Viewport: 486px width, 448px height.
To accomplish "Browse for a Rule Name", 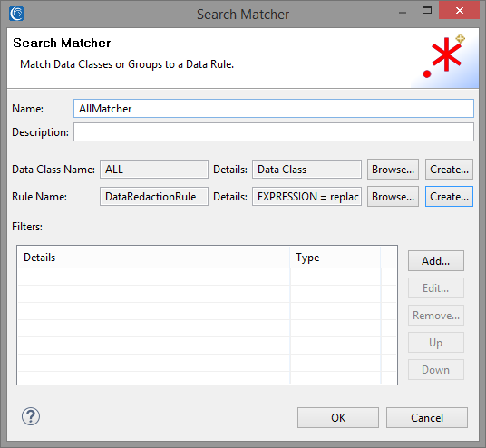I will [393, 197].
